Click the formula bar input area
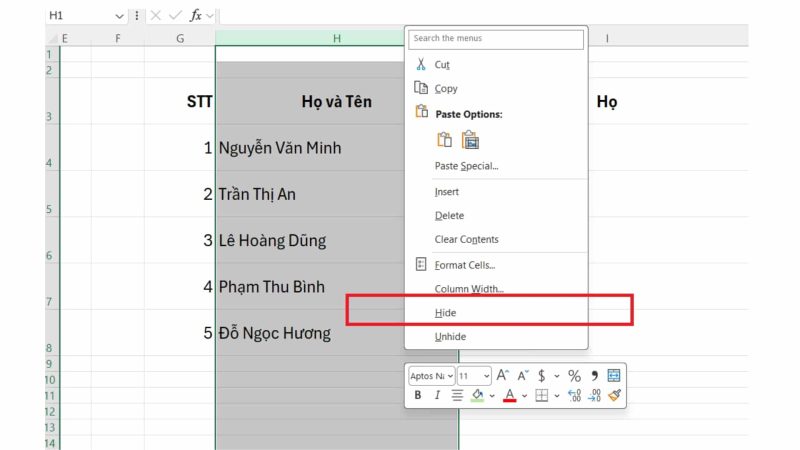The image size is (800, 450). [482, 16]
